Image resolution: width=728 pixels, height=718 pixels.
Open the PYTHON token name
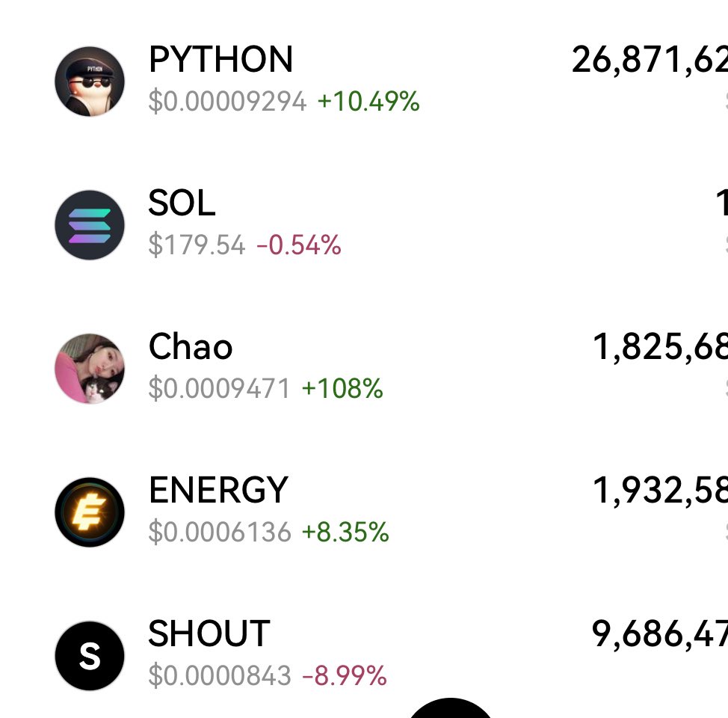click(220, 60)
